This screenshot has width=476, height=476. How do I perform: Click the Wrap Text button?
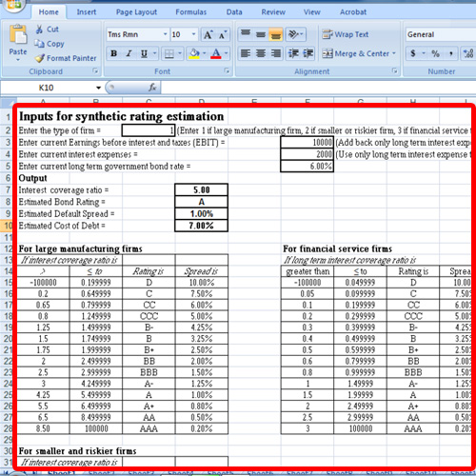tap(346, 34)
